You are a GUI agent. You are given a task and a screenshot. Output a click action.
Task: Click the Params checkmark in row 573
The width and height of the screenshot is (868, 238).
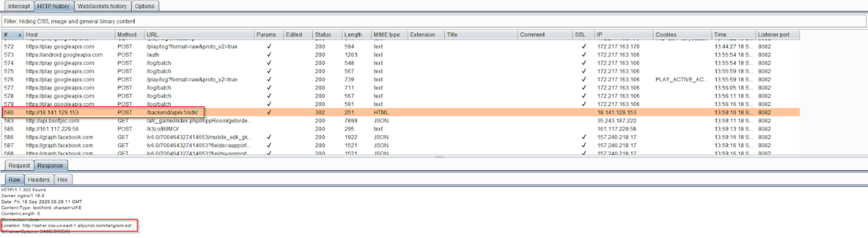269,55
